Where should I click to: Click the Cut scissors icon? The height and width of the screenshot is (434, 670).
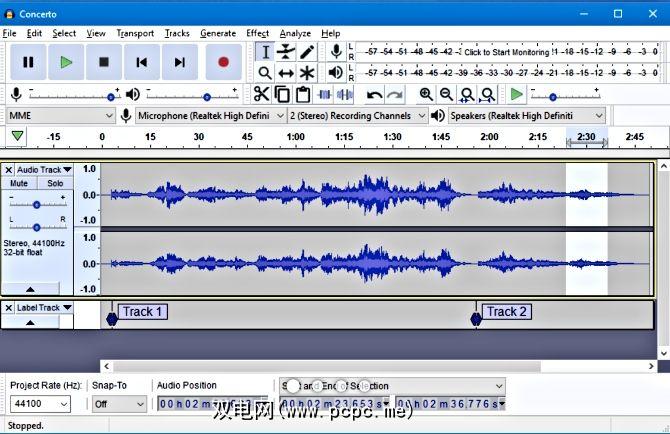point(261,94)
